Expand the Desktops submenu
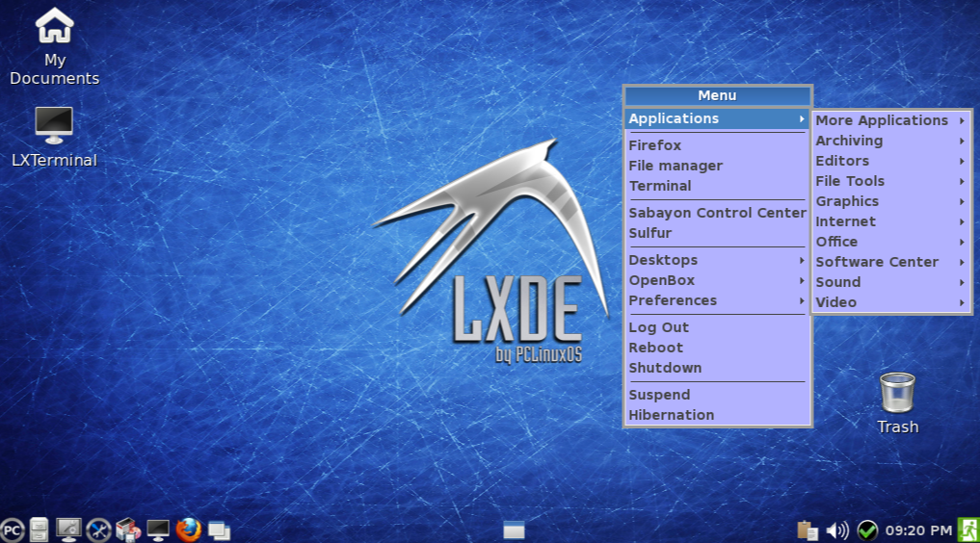This screenshot has height=543, width=980. coord(718,260)
